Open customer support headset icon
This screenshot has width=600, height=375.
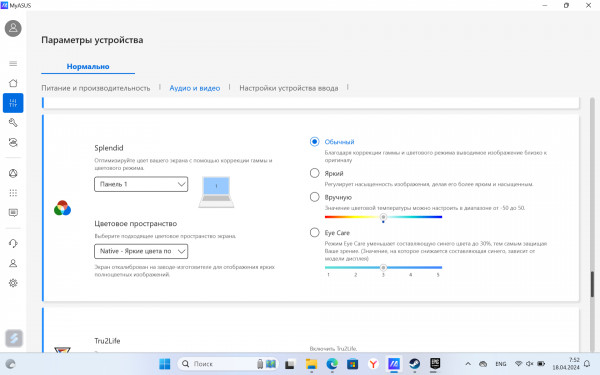tap(13, 243)
